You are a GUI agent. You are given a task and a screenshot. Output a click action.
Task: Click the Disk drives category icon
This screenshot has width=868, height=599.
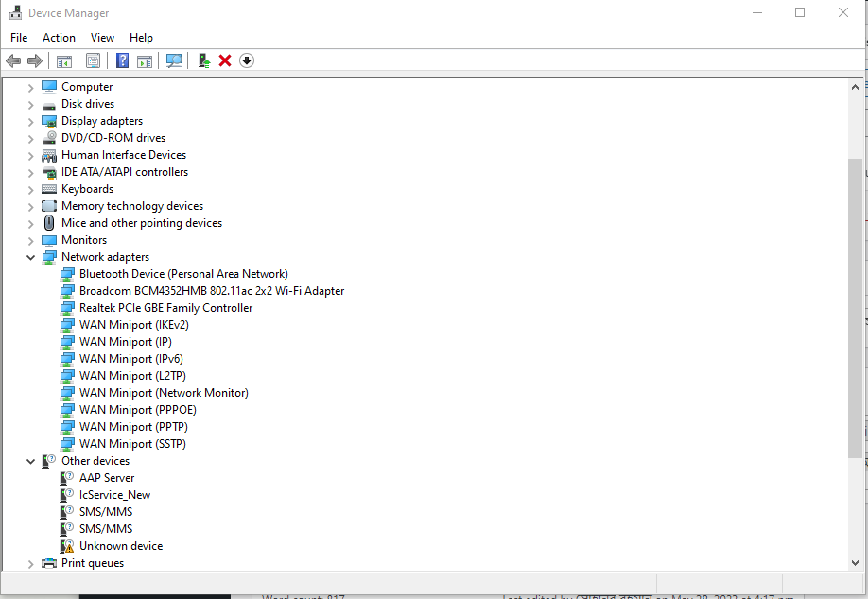(49, 105)
